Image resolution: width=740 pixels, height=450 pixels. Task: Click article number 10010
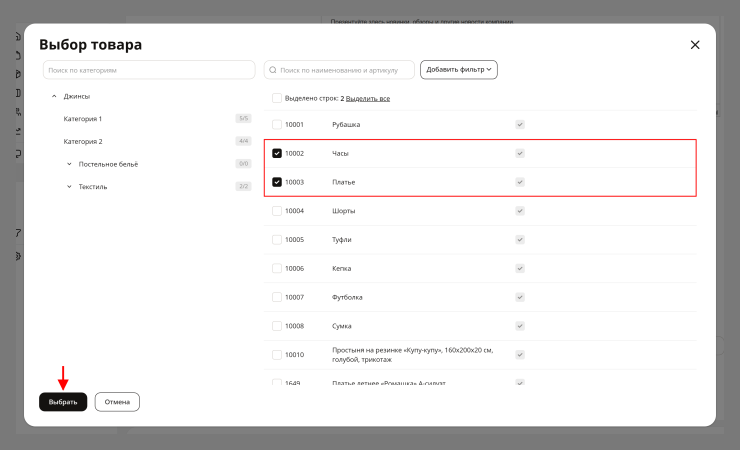point(294,355)
